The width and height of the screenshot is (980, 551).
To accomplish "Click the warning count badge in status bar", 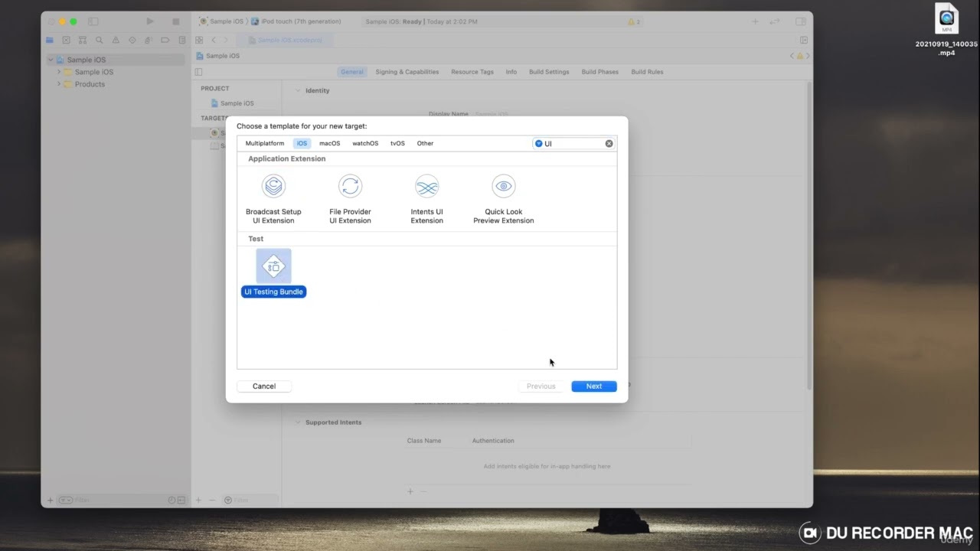I will click(x=634, y=21).
